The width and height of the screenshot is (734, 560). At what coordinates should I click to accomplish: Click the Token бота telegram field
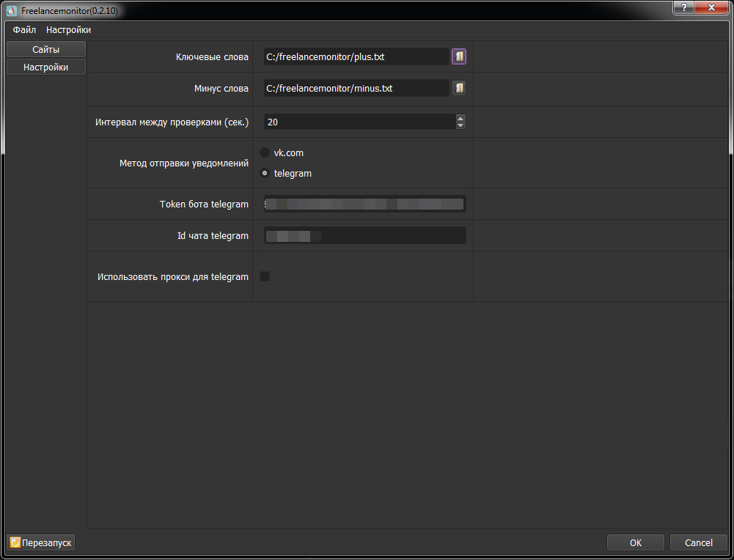tap(364, 204)
